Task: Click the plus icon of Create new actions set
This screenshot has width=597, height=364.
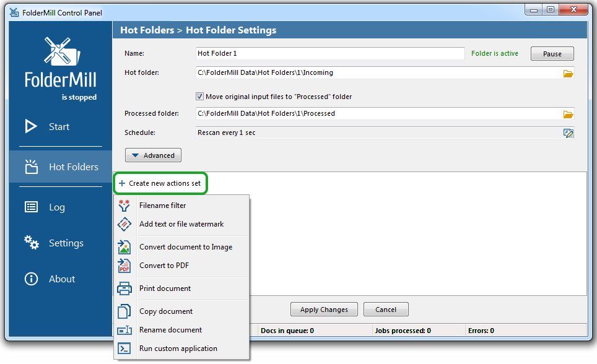Action: point(122,183)
